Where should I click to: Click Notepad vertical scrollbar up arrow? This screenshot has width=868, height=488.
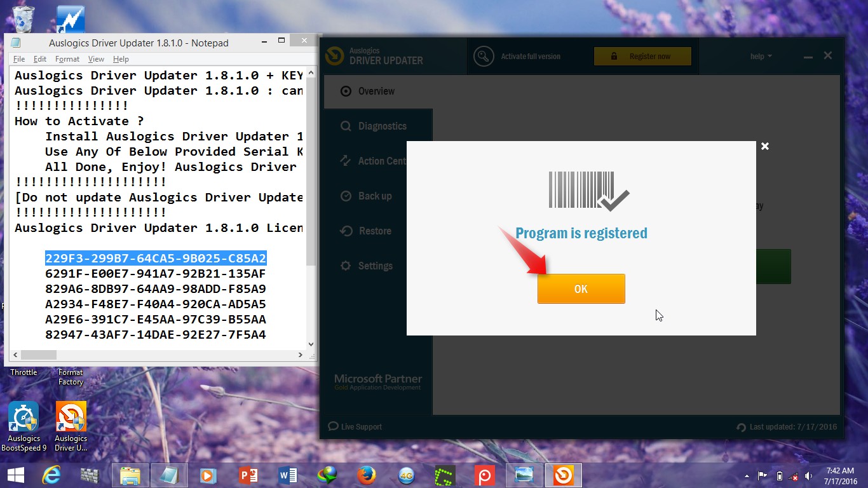click(x=311, y=71)
